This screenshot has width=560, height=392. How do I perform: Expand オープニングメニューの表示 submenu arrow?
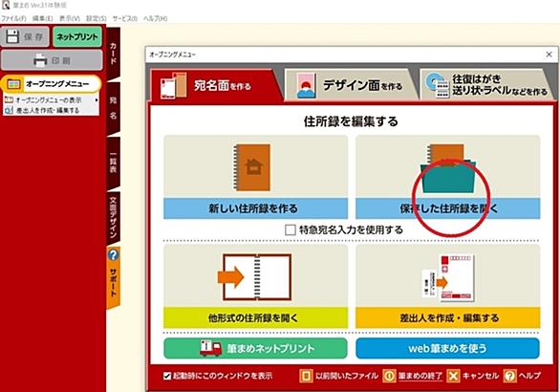[x=97, y=100]
